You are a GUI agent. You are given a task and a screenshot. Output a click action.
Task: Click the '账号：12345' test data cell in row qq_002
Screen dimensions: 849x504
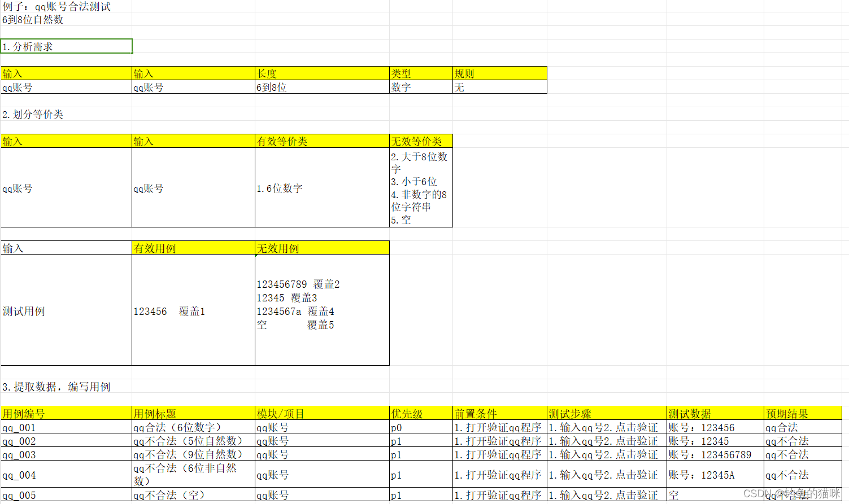pyautogui.click(x=715, y=441)
